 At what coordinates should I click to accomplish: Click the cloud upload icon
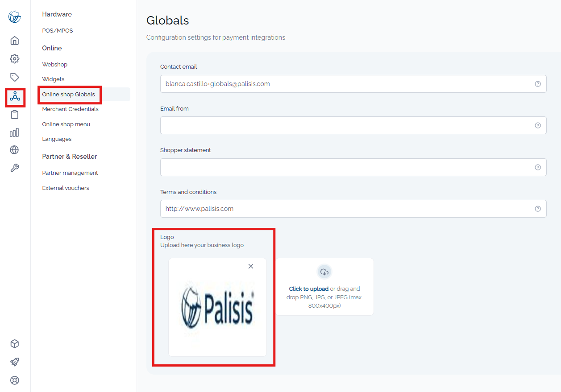[324, 272]
